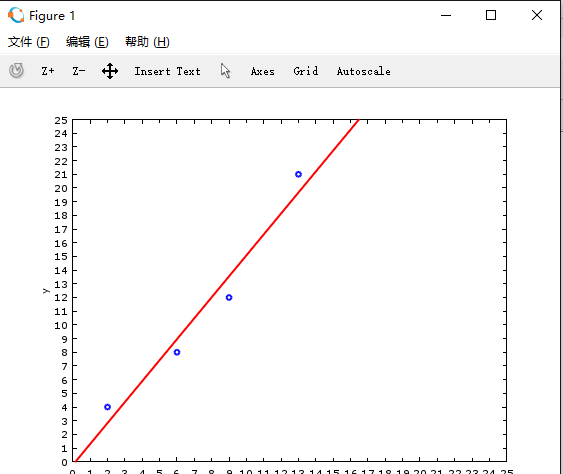
Task: Click the y axis label
Action: pyautogui.click(x=46, y=291)
